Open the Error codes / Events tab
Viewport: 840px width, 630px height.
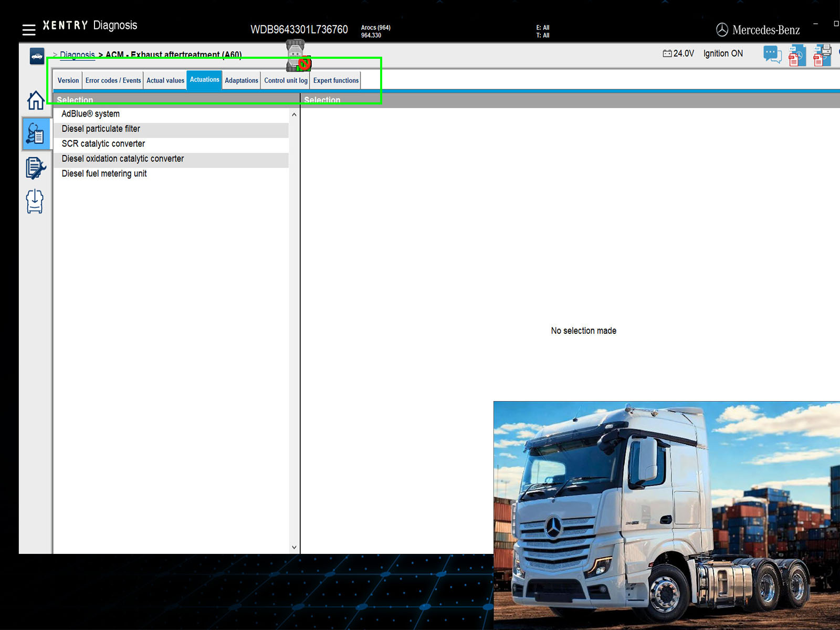coord(113,81)
